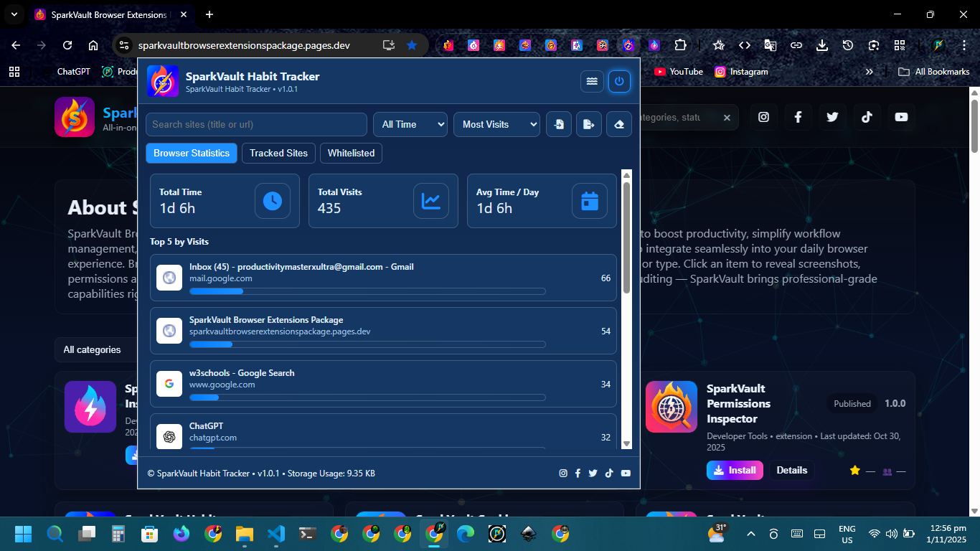The height and width of the screenshot is (551, 980).
Task: Toggle the tracker power button
Action: pos(620,81)
